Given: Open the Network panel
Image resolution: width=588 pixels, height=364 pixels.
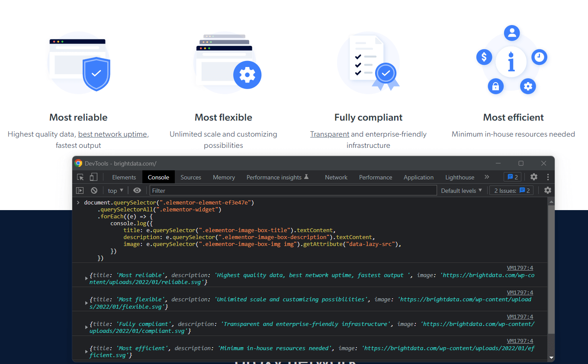Looking at the screenshot, I should point(336,177).
